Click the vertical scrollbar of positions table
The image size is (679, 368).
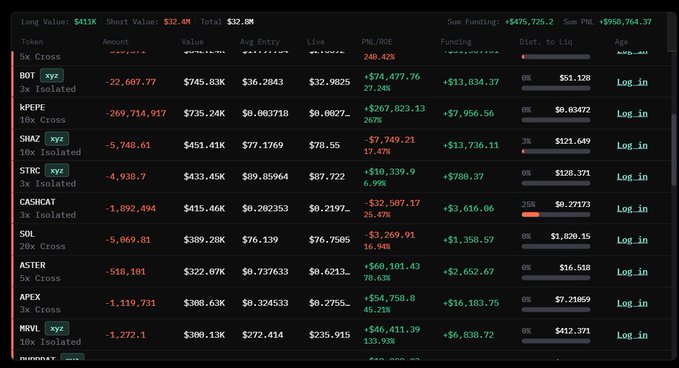(673, 149)
